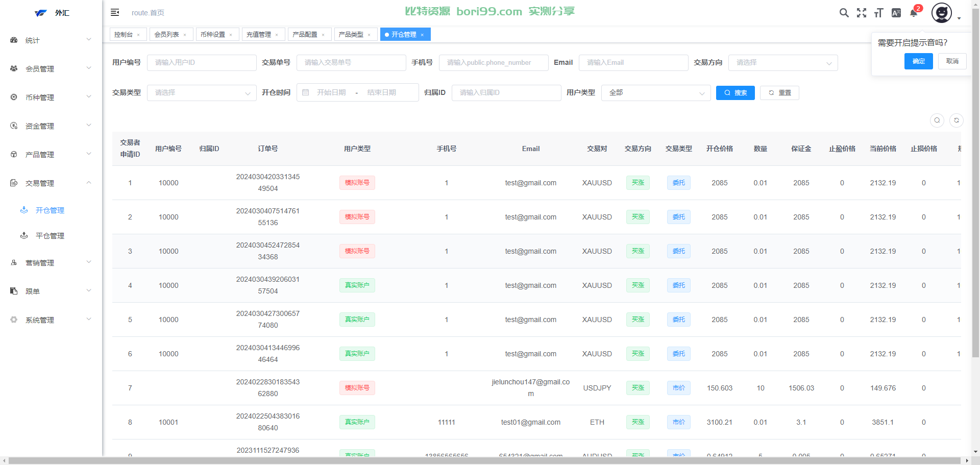
Task: Close the 控制台 tab
Action: [138, 35]
